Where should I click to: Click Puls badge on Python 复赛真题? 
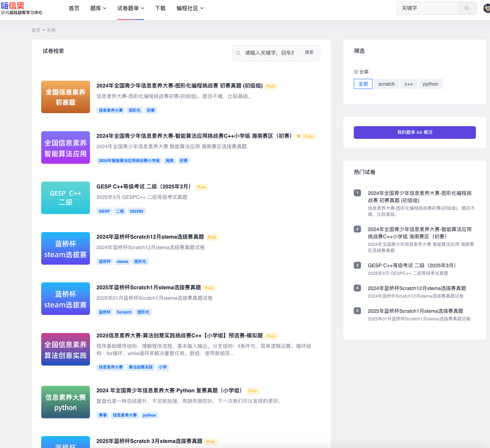[253, 391]
